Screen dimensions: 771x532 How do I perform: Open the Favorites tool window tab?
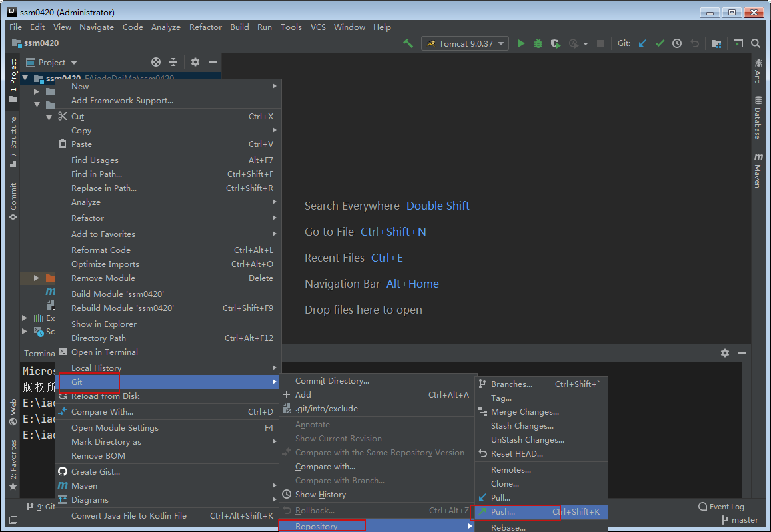[13, 465]
